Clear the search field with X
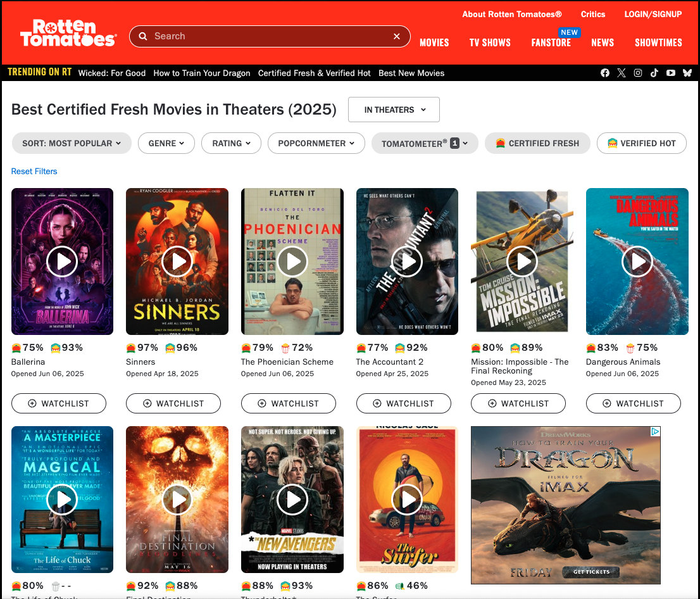Viewport: 700px width, 599px height. 396,36
